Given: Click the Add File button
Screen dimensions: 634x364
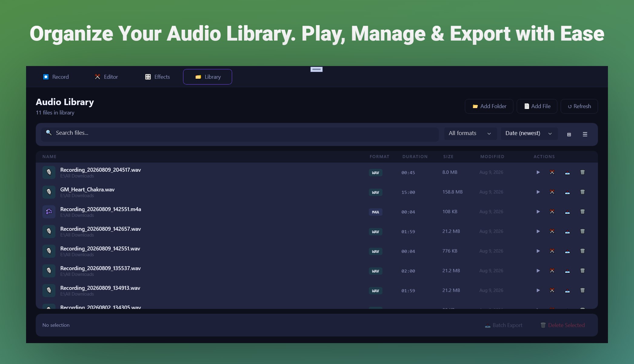Looking at the screenshot, I should (537, 106).
